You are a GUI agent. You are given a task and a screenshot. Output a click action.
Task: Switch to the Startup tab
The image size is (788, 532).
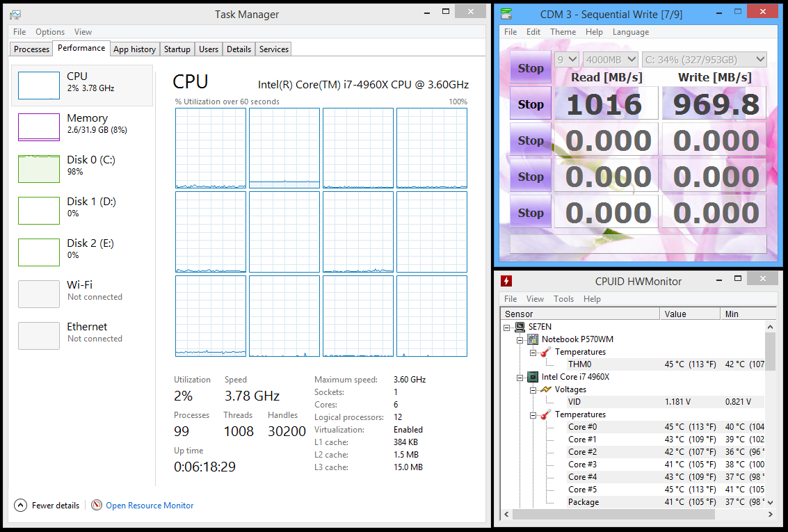click(177, 49)
